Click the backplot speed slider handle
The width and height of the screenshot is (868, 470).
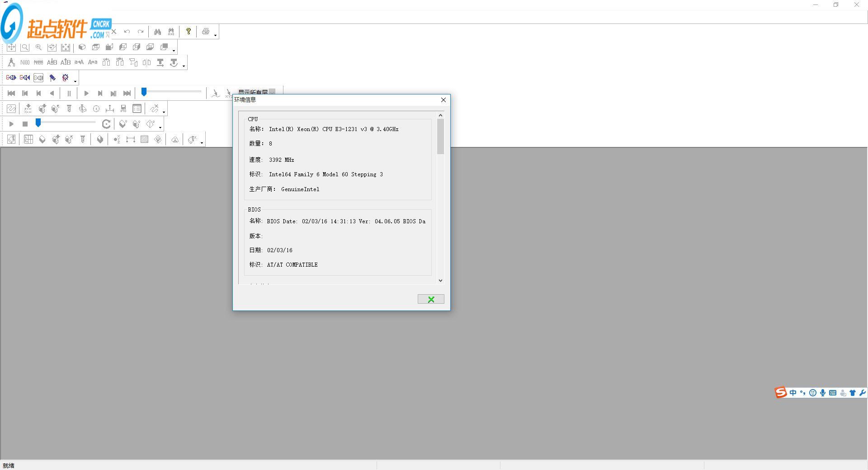[x=144, y=92]
